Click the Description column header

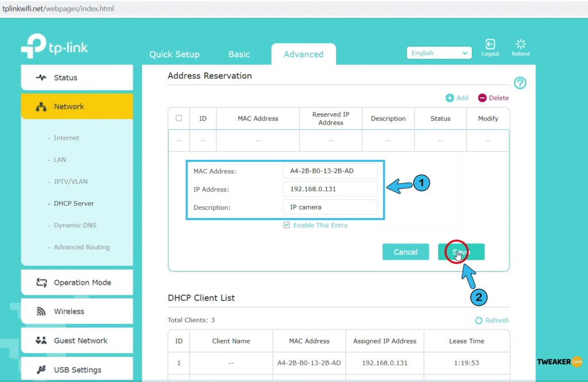click(388, 118)
